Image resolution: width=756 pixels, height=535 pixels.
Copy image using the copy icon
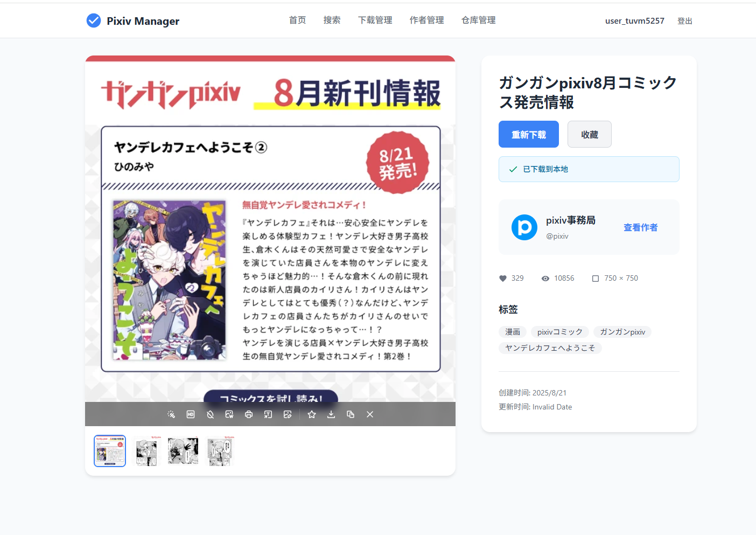click(351, 414)
